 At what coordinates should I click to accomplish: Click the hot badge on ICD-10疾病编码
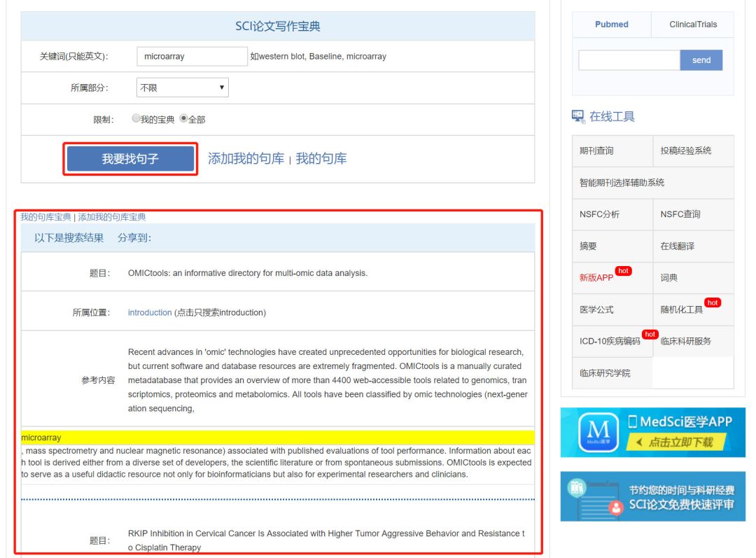click(x=650, y=334)
